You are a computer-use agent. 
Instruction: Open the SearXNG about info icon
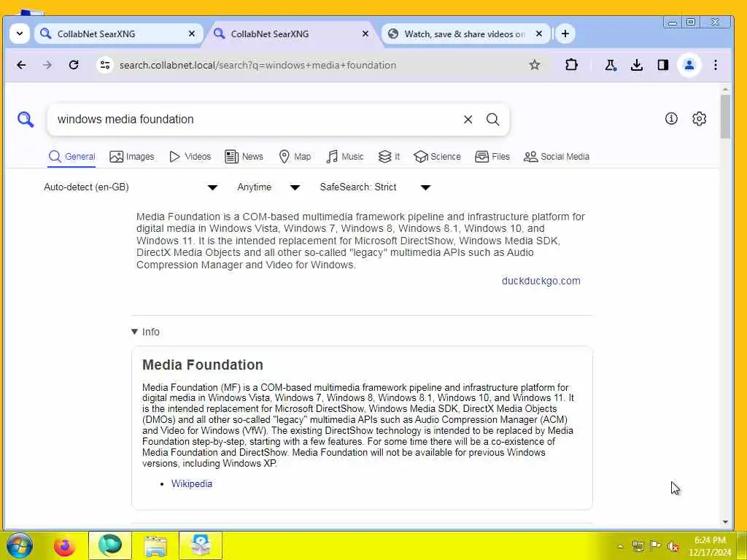coord(671,119)
